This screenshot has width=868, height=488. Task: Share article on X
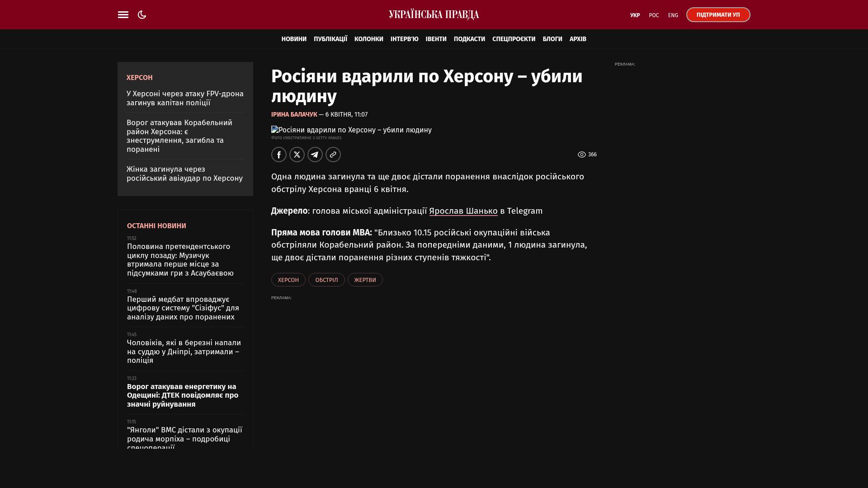pos(297,155)
